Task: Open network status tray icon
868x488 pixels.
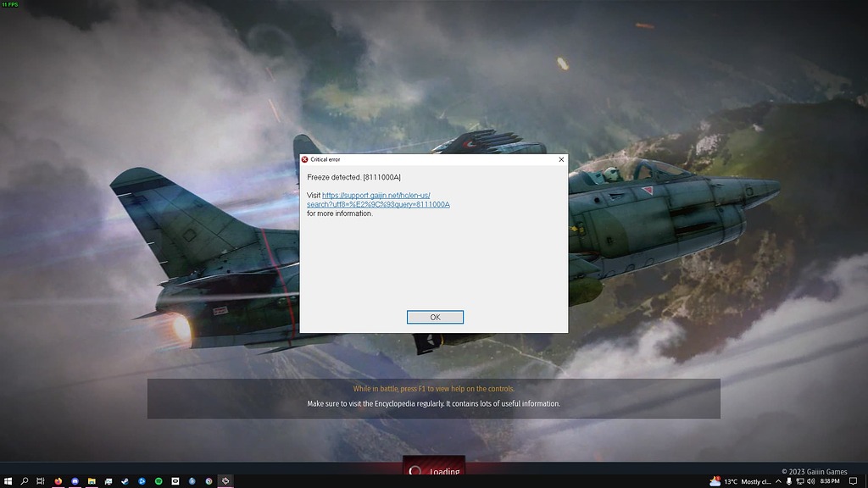Action: (800, 481)
